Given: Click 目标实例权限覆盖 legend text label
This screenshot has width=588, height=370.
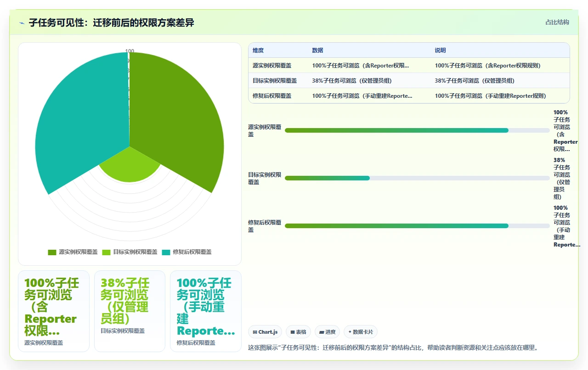Looking at the screenshot, I should click(x=135, y=252).
